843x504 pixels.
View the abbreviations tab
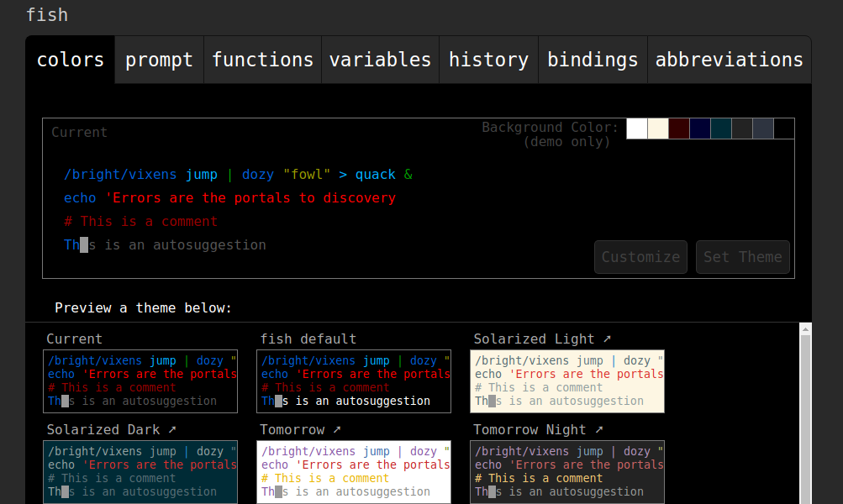tap(729, 60)
